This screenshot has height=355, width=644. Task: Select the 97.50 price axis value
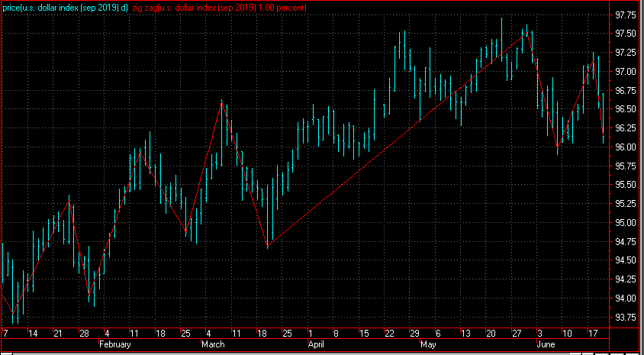(x=626, y=34)
